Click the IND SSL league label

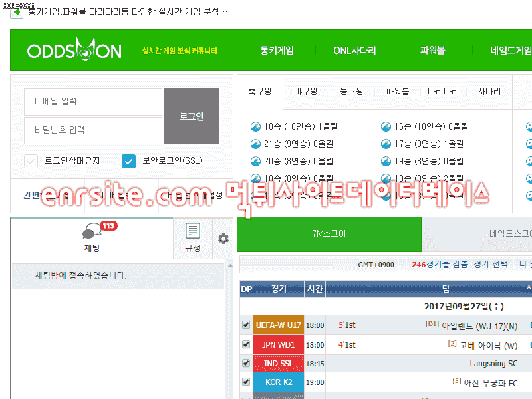pyautogui.click(x=278, y=363)
